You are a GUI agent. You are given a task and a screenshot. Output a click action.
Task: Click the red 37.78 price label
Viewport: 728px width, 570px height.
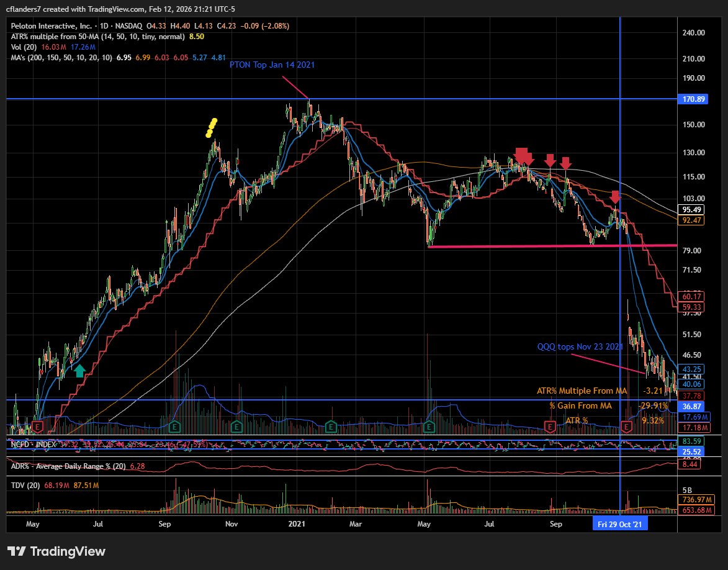691,396
